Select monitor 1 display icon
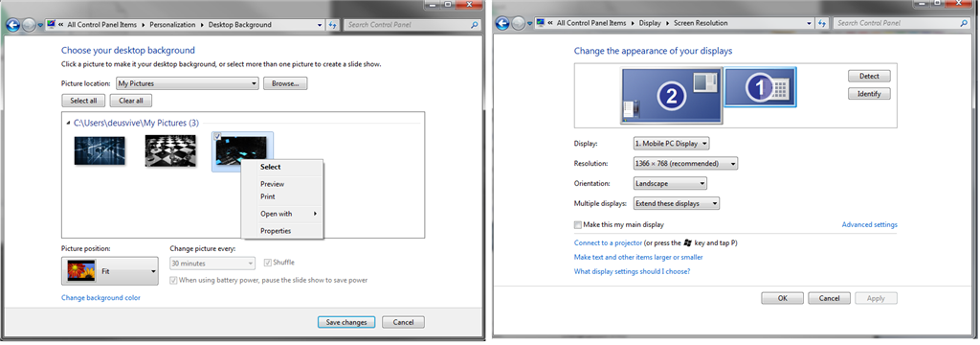This screenshot has height=345, width=980. tap(760, 87)
